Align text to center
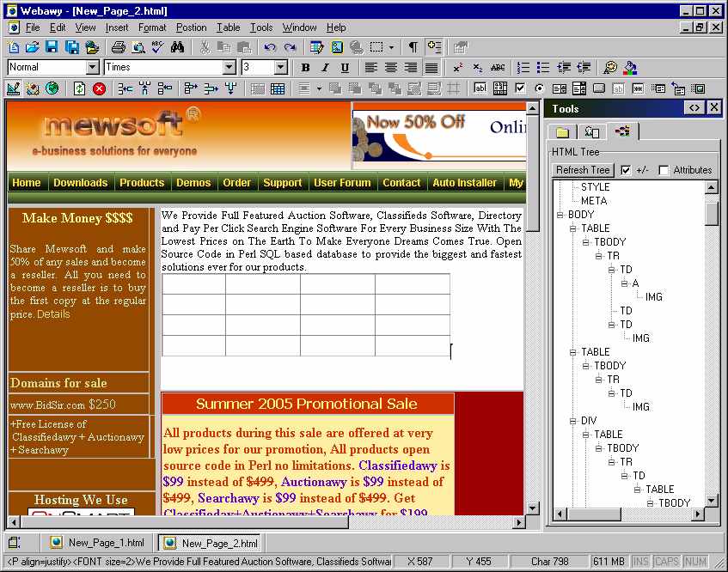 (391, 68)
